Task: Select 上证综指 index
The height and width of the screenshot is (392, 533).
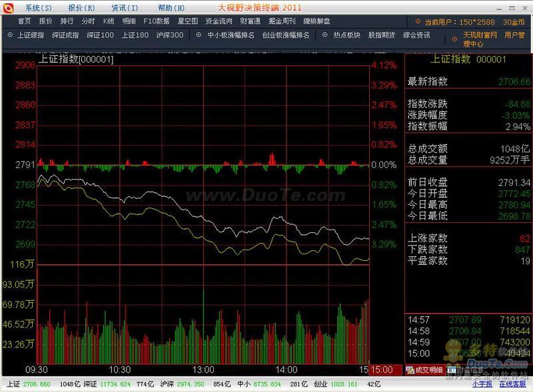Action: 31,35
